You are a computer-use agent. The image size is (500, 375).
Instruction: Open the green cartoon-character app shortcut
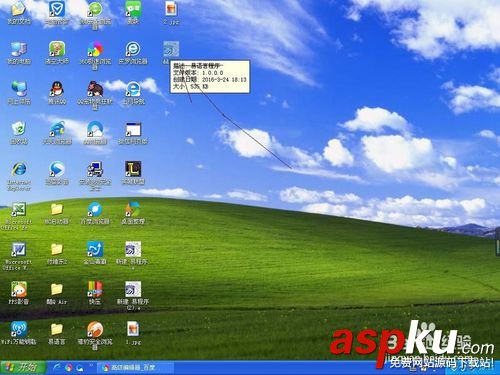[57, 53]
